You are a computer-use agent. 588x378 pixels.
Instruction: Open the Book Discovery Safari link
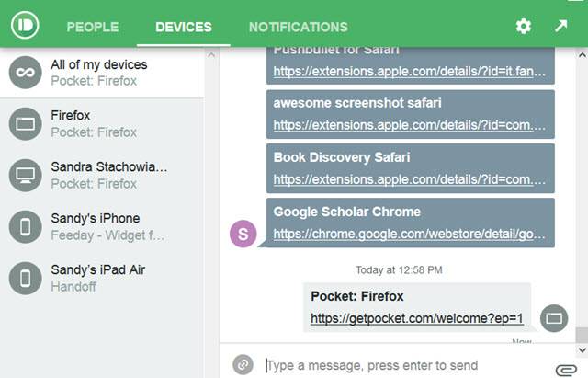[410, 178]
